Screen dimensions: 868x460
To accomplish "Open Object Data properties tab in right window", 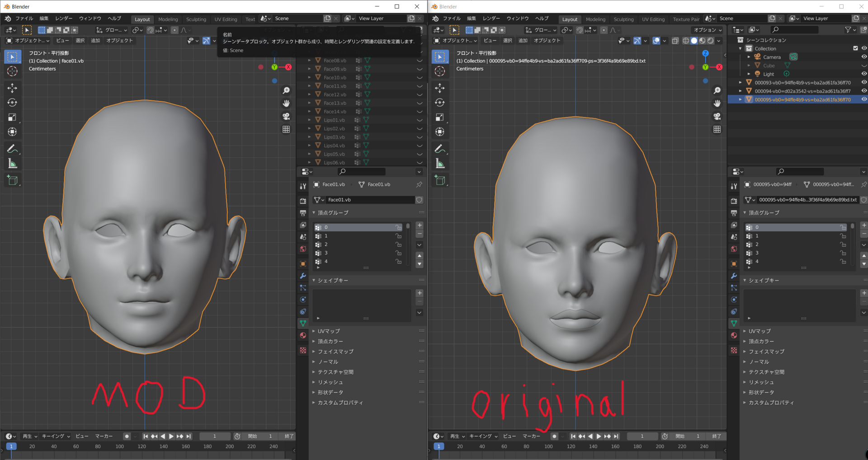I will (734, 324).
